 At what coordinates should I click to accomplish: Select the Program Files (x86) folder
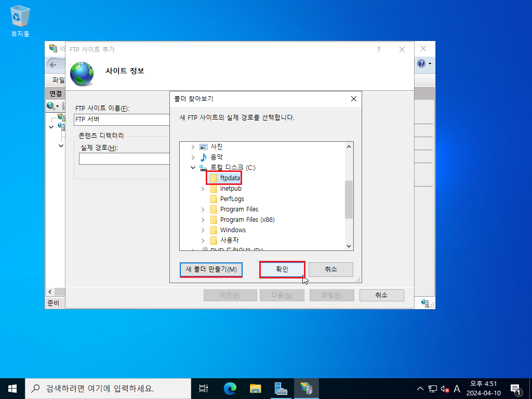coord(242,220)
